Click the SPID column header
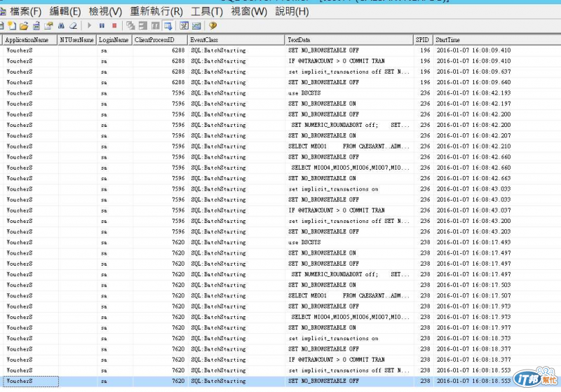 (423, 40)
